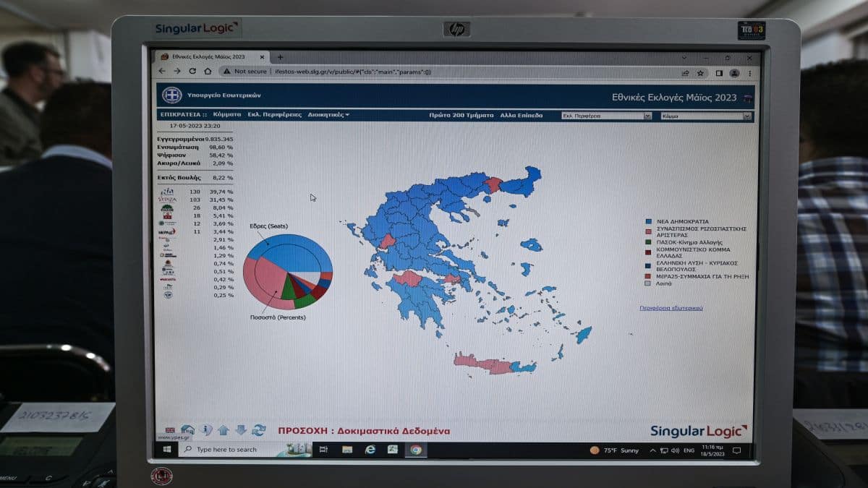Click the Εκτός Βουλής 8,22 % row
The image size is (868, 488).
195,177
